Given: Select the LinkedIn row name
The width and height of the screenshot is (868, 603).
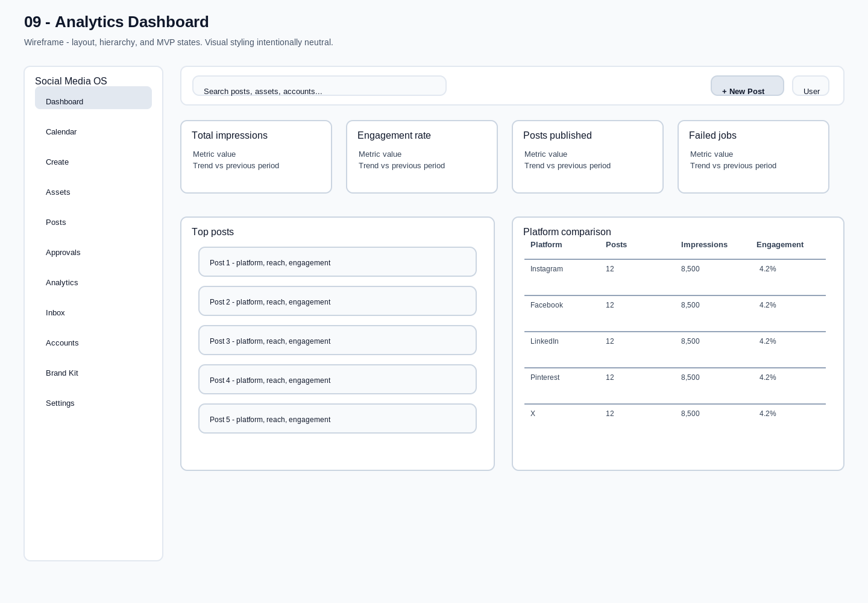Looking at the screenshot, I should click(x=544, y=341).
